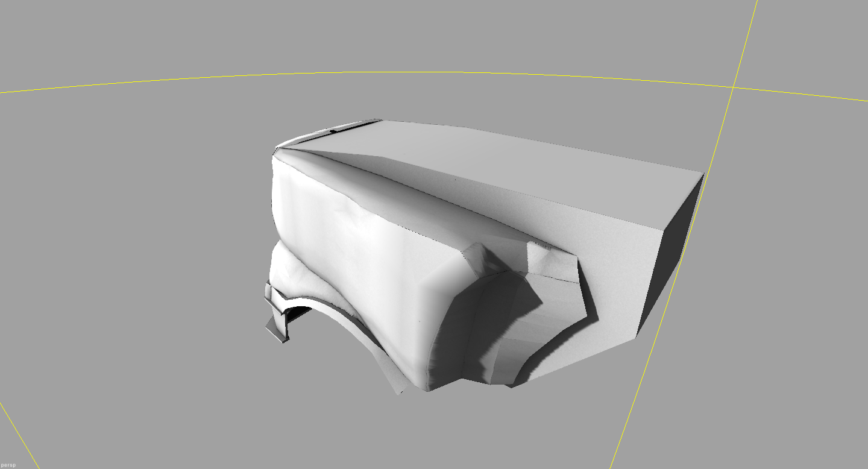
Task: Click the persp camera label
Action: click(x=8, y=465)
